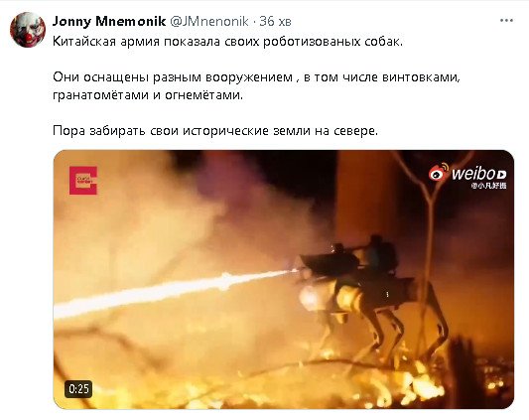Click the line 'гранатомётами и огнемётами.'
This screenshot has width=529, height=420.
tap(148, 95)
